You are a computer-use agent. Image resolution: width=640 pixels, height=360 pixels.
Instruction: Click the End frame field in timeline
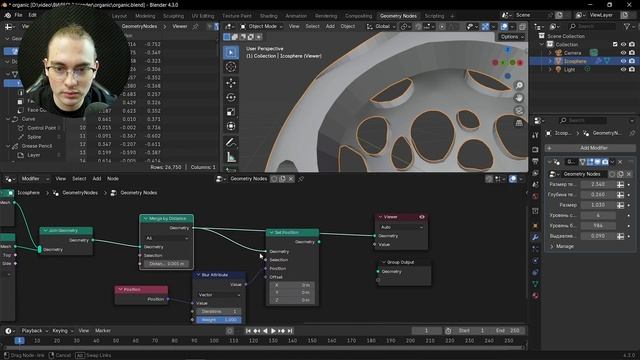tap(507, 331)
